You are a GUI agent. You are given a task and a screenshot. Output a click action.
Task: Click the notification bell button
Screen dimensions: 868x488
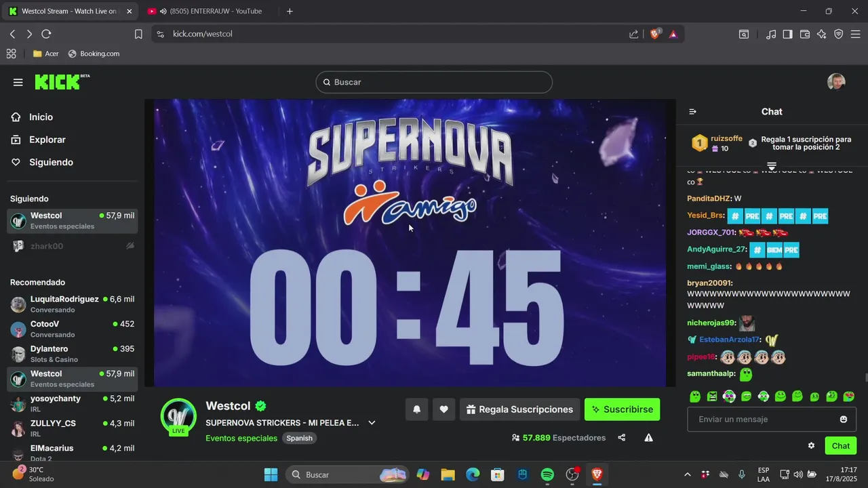point(417,409)
